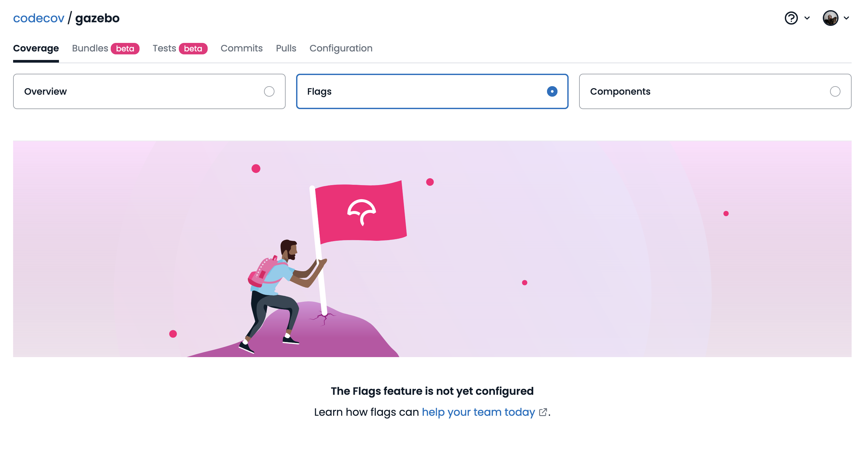This screenshot has height=458, width=868.
Task: Expand the user account menu chevron
Action: (846, 18)
